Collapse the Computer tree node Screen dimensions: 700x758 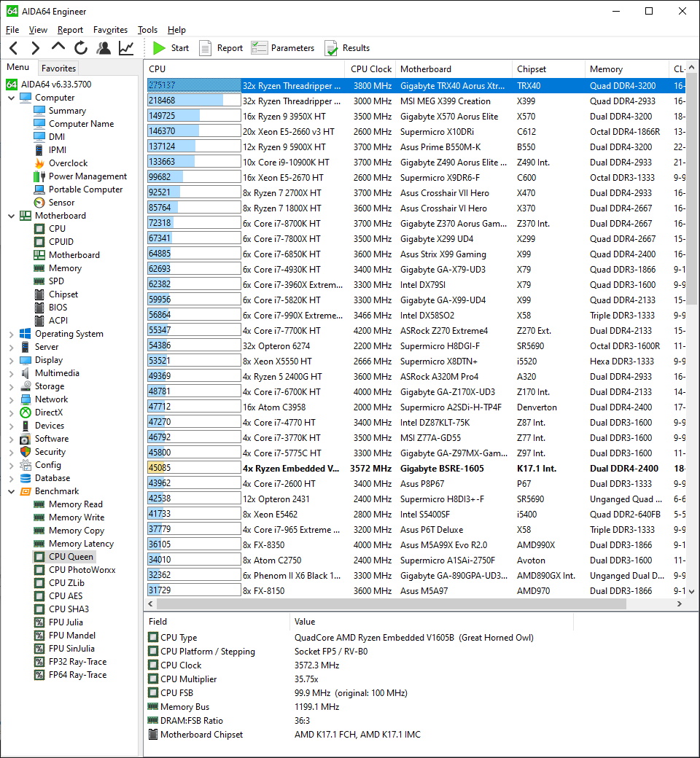coord(11,98)
